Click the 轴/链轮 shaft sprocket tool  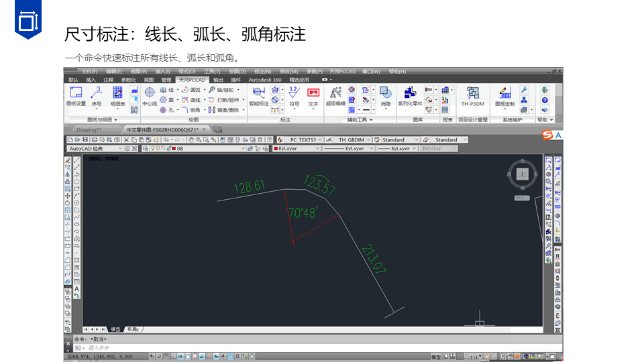coord(222,90)
